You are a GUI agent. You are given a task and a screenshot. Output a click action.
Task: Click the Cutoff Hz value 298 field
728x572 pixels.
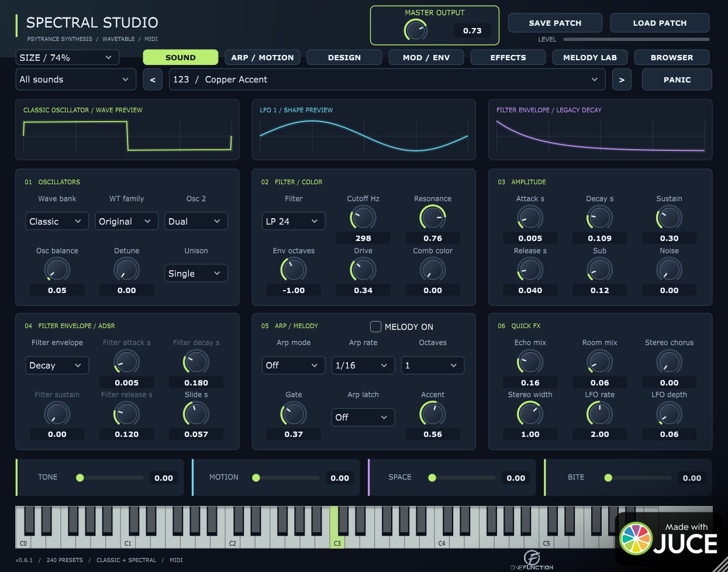click(363, 238)
